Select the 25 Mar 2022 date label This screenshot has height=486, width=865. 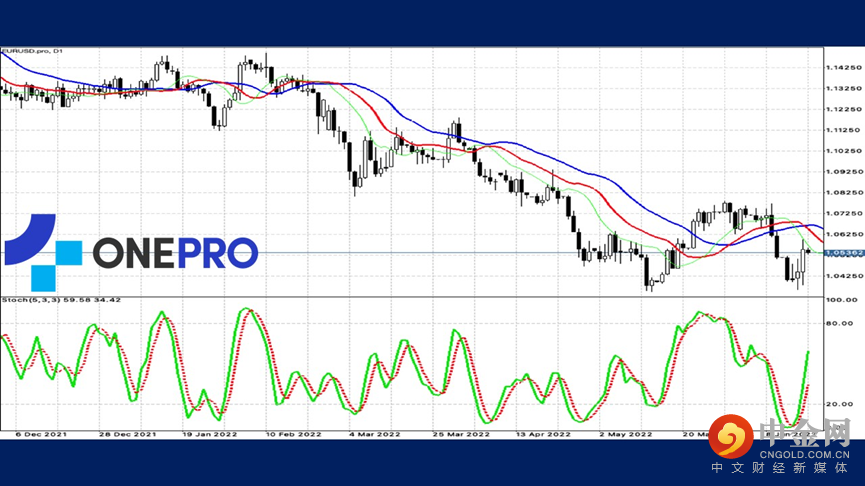[461, 435]
